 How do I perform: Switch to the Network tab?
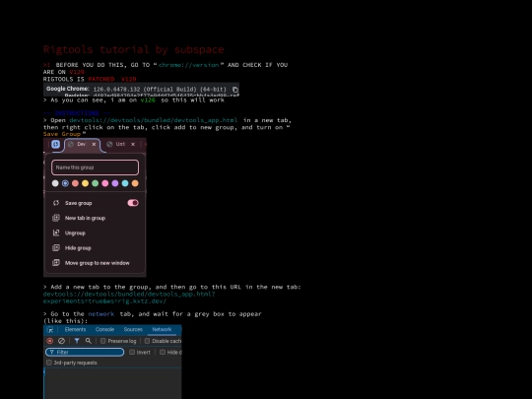pyautogui.click(x=162, y=329)
